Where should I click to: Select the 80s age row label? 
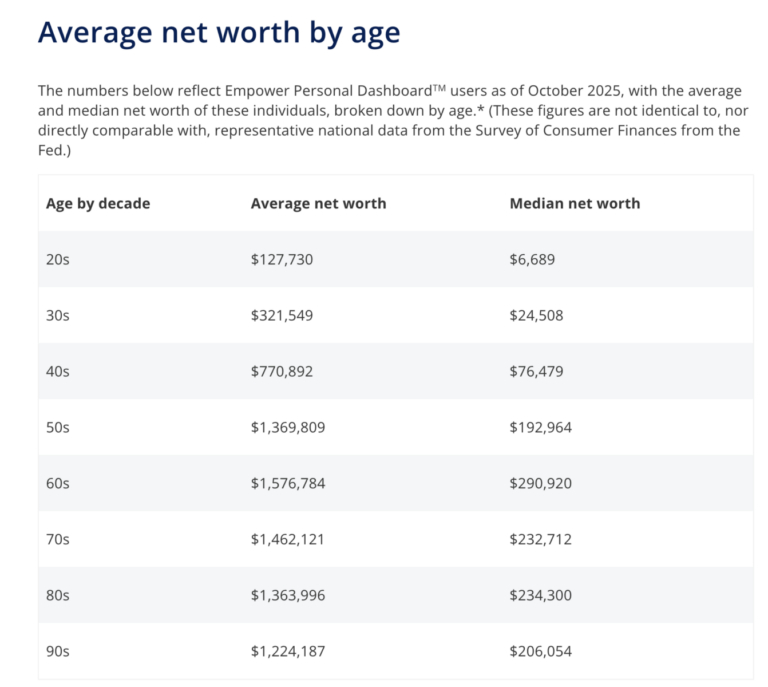(58, 595)
